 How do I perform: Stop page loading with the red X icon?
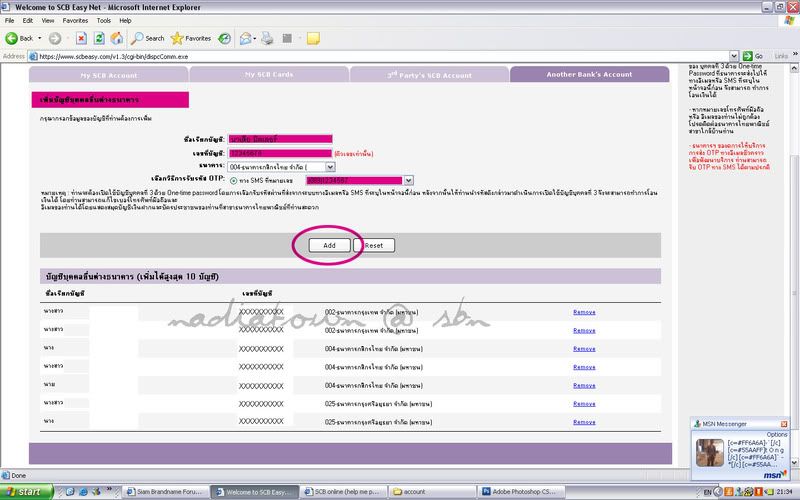coord(81,38)
